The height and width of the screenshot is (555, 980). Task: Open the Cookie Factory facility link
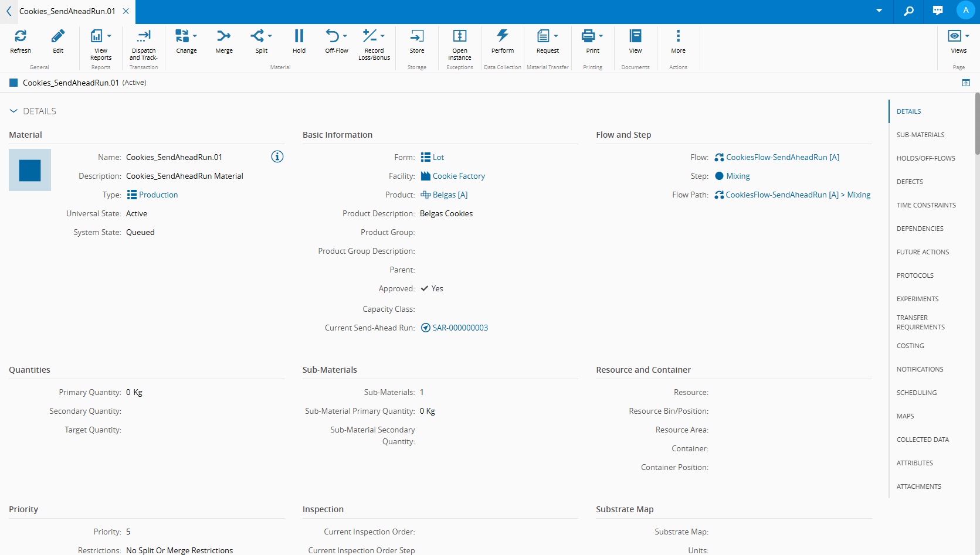(x=459, y=176)
